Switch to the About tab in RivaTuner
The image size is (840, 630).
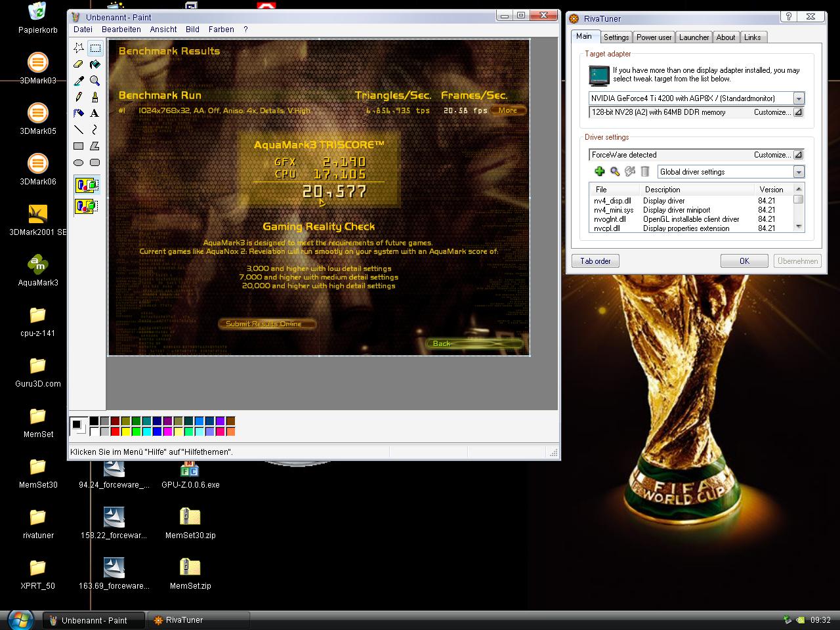(x=726, y=37)
